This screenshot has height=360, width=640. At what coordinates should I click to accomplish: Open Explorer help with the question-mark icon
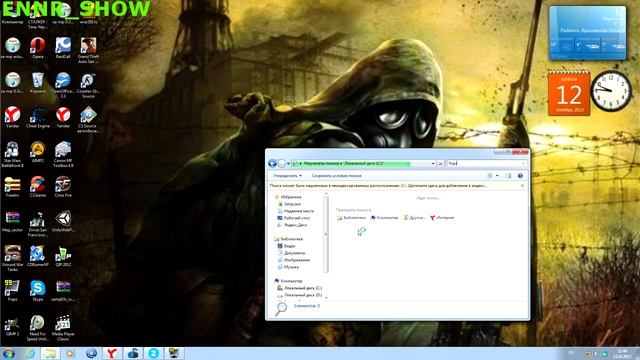pos(520,176)
